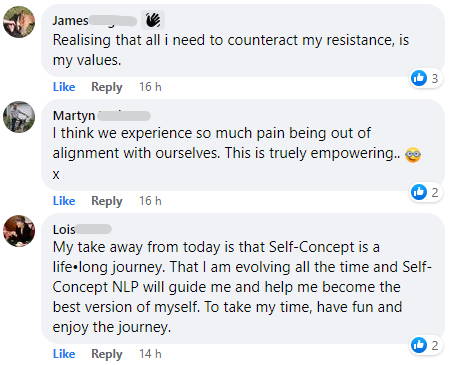
Task: Like Martyn's comment about alignment
Action: coord(64,201)
